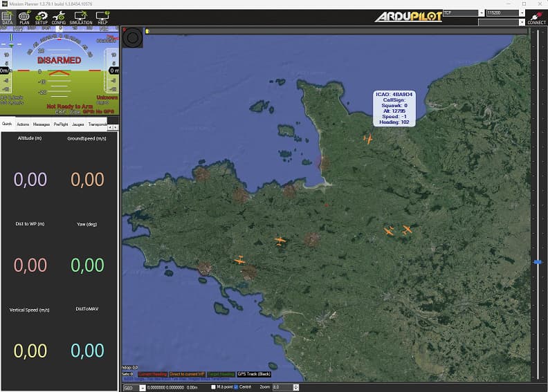This screenshot has width=548, height=392.
Task: Click the yellow marker on top map bar
Action: tap(147, 31)
